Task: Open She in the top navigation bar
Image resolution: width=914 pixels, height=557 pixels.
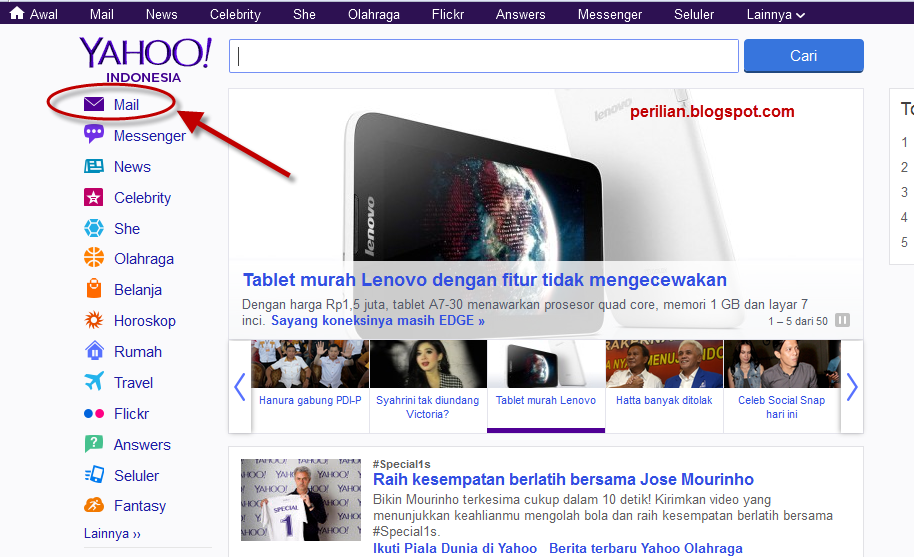Action: (304, 15)
